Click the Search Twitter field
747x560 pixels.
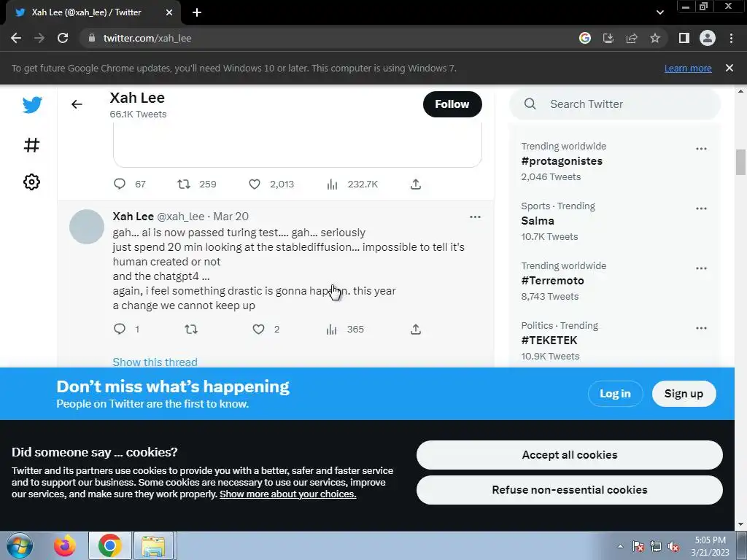(x=614, y=104)
